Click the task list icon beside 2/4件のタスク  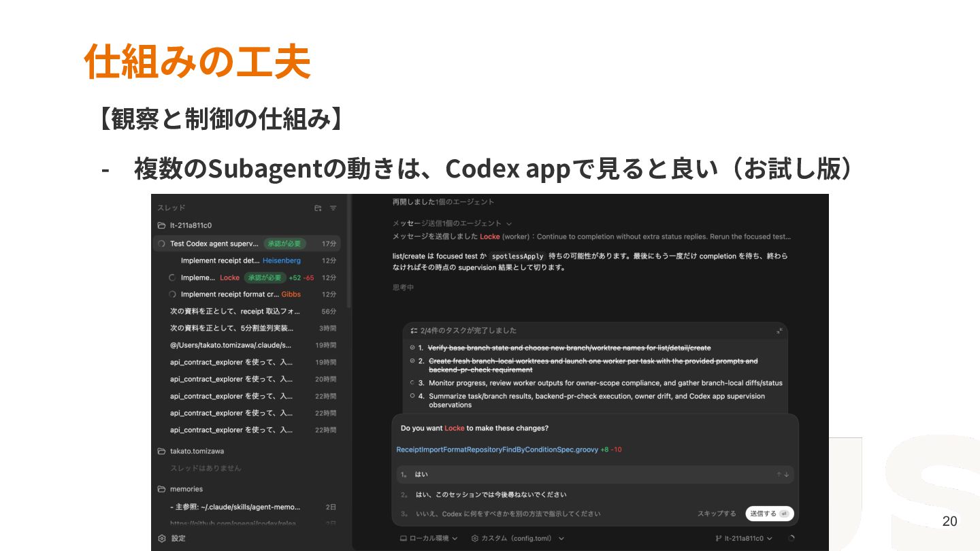(x=414, y=331)
